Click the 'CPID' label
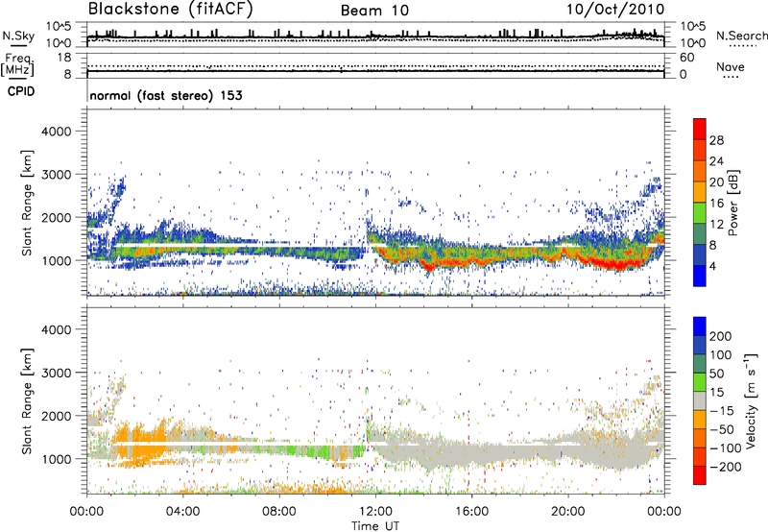Image resolution: width=768 pixels, height=532 pixels. pyautogui.click(x=21, y=91)
